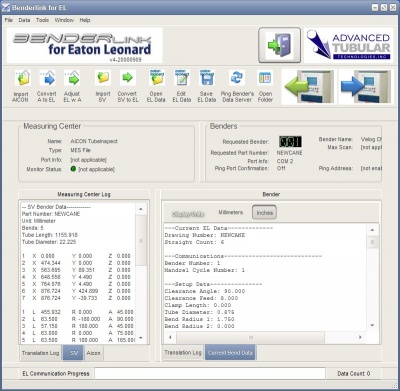Click Convert SV to EL icon

point(128,79)
